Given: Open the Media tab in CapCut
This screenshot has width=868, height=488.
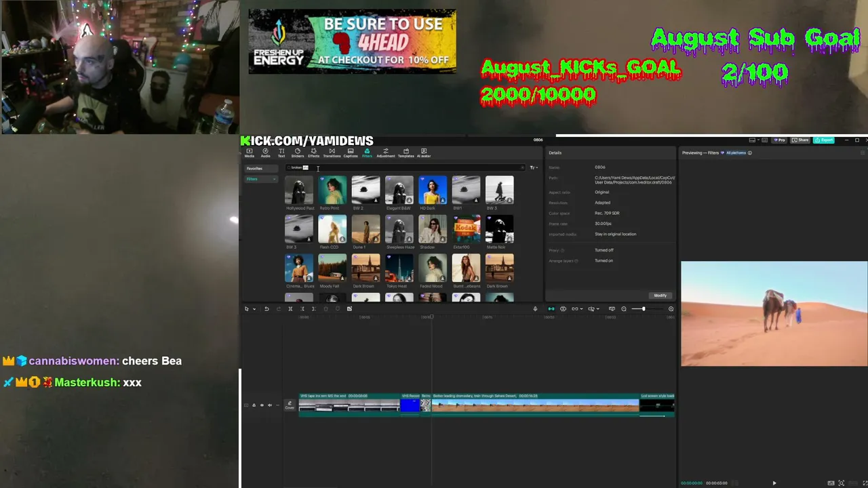Looking at the screenshot, I should coord(250,153).
